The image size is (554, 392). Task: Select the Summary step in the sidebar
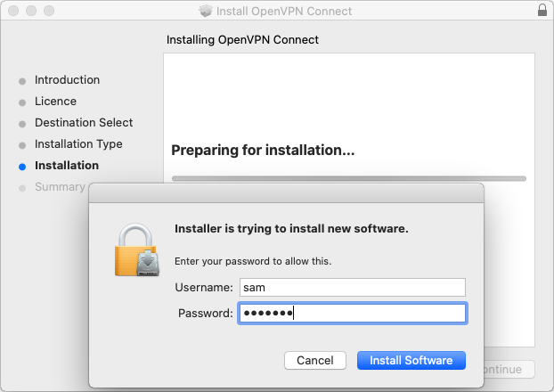(x=59, y=187)
